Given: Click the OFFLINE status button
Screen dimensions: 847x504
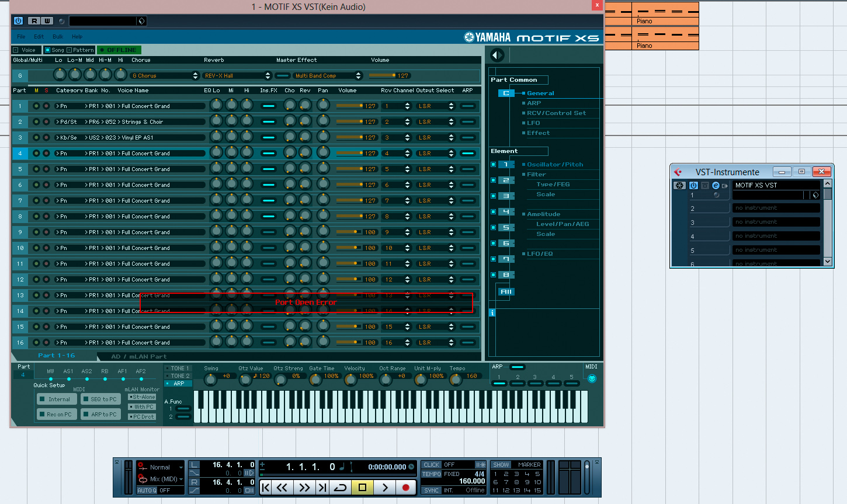Looking at the screenshot, I should click(119, 50).
